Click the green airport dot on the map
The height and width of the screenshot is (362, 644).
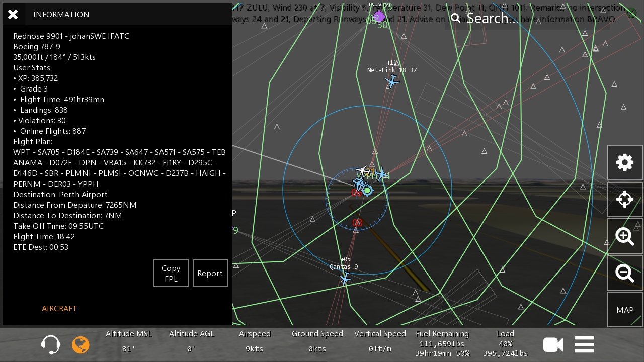(368, 190)
